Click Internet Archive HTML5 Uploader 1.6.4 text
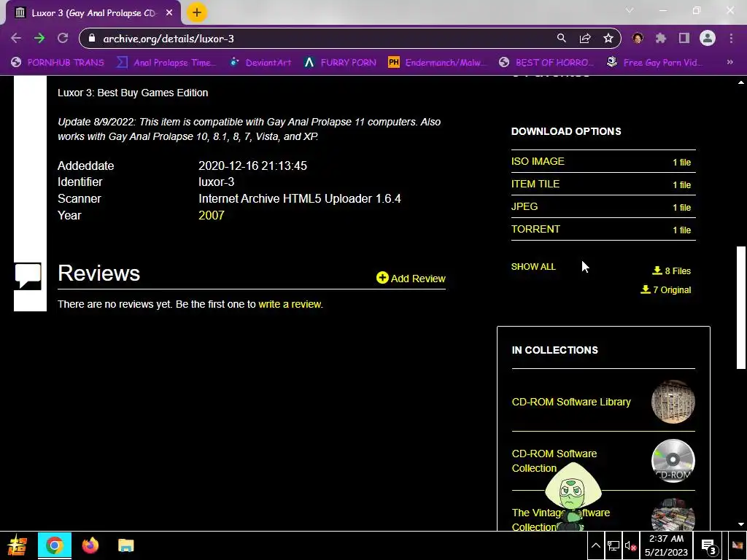 (x=300, y=198)
